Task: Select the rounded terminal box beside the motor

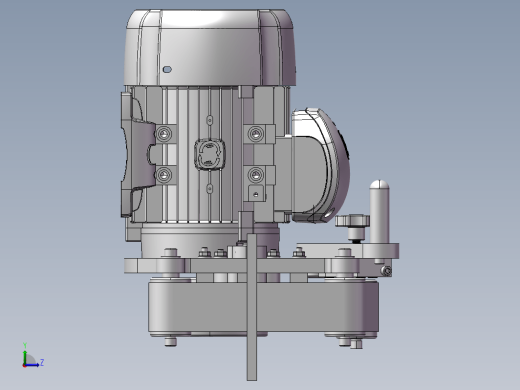Action: [320, 165]
